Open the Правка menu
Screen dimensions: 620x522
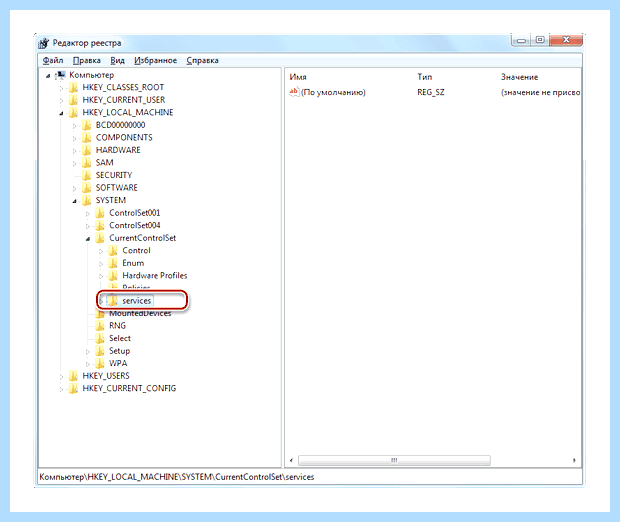click(87, 61)
